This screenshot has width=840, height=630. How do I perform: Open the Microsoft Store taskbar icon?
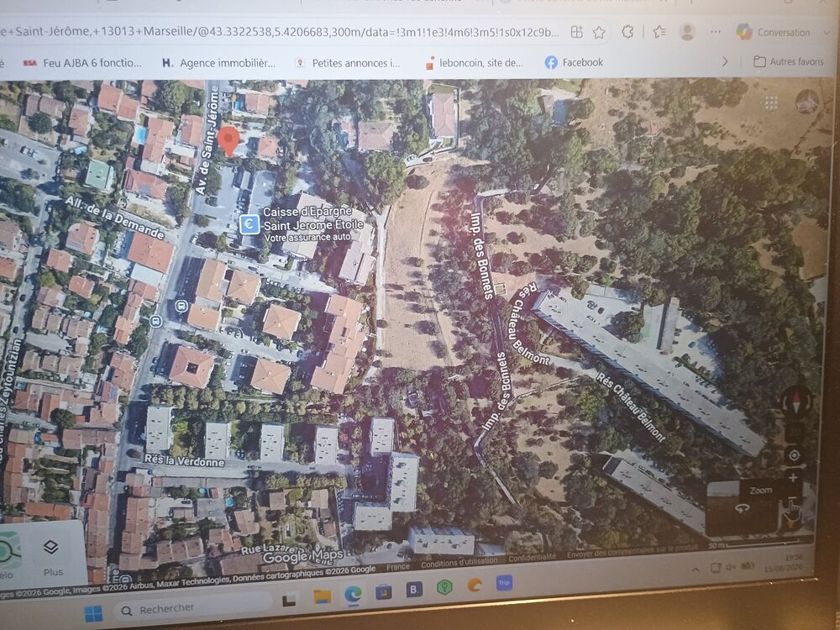point(384,591)
